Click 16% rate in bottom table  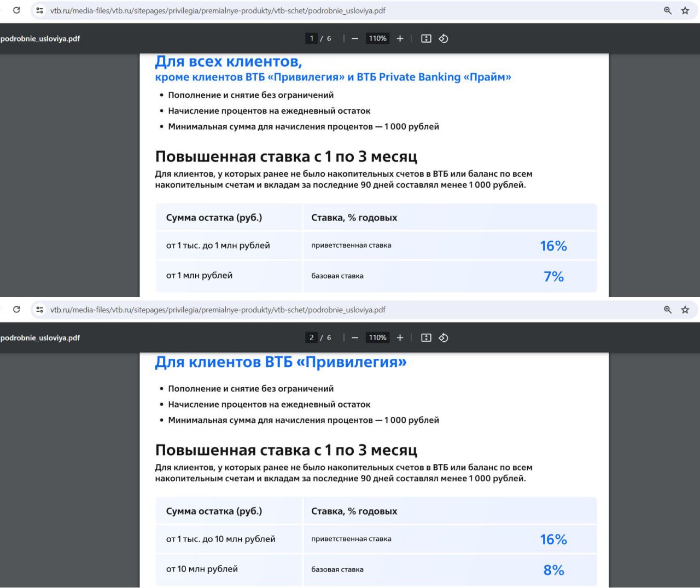(x=553, y=540)
